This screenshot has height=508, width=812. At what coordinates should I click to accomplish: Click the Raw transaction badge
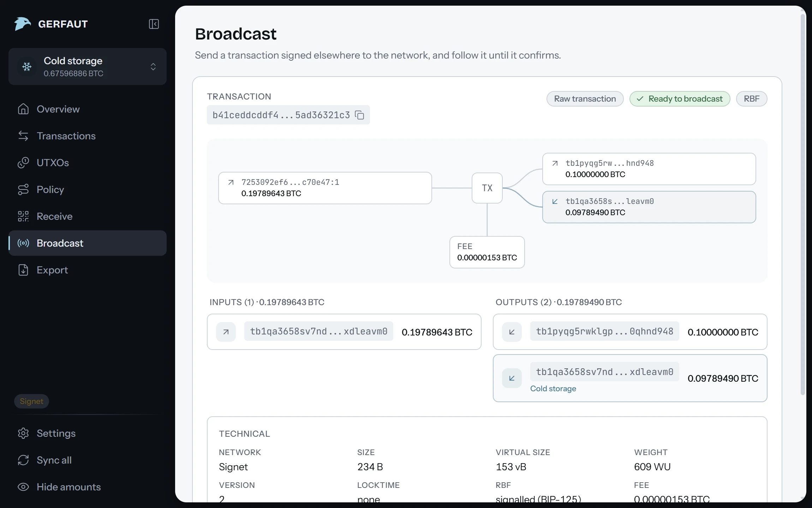coord(585,99)
